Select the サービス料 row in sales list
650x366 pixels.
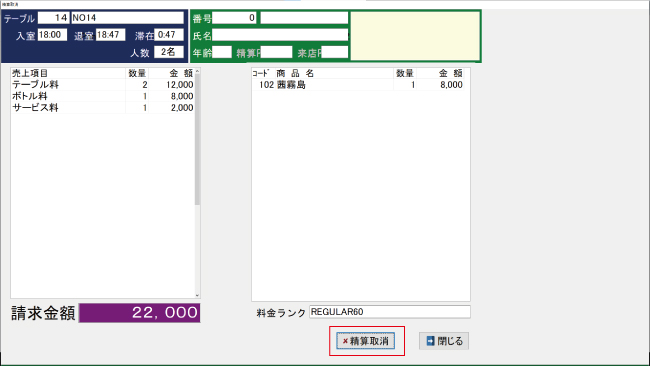coord(102,108)
